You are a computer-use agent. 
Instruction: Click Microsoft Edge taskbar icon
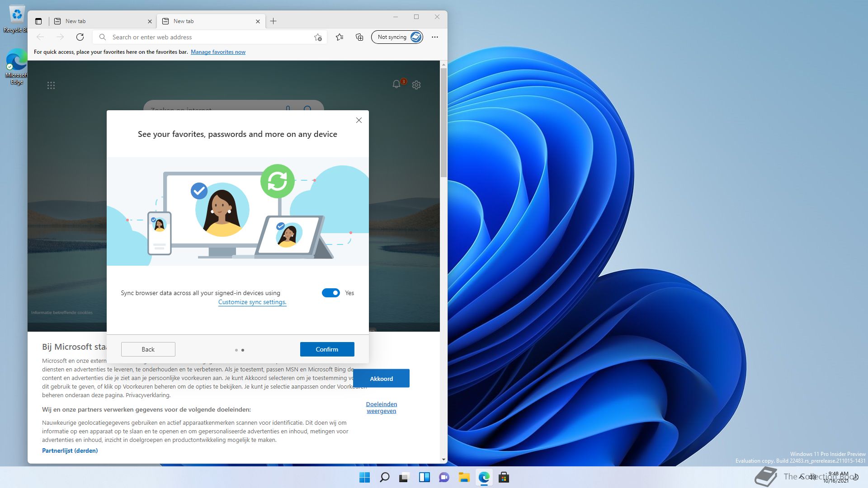[484, 477]
